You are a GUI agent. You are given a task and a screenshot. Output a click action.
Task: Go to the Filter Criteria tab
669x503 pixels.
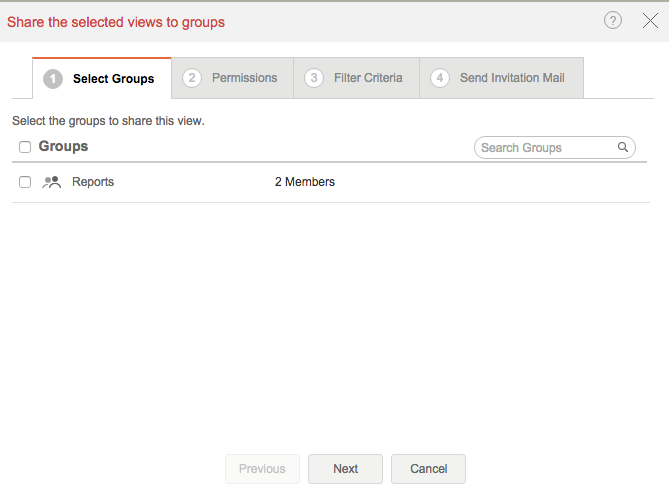click(368, 78)
